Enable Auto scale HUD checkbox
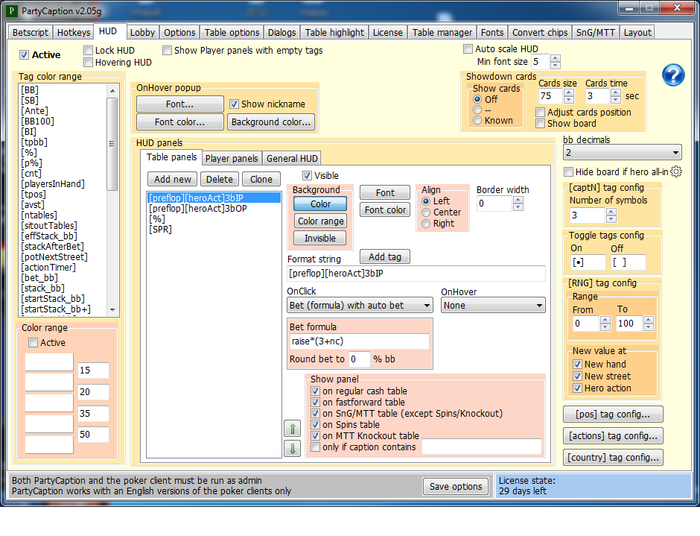Screen dimensions: 700x536 click(x=468, y=49)
